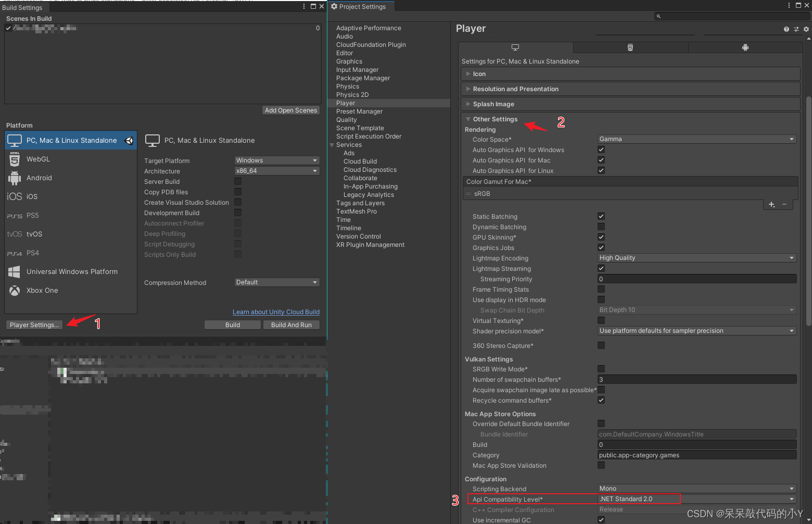Select the PS4 platform icon

pos(15,253)
